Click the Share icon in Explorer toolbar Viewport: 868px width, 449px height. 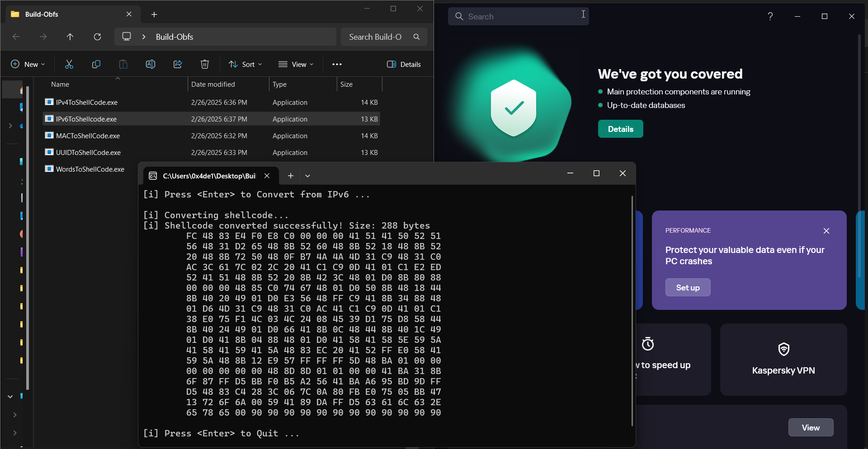[x=178, y=64]
